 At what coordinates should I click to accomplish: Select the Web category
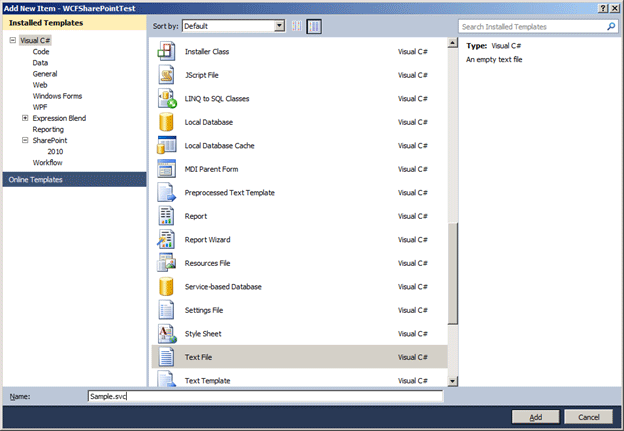[40, 85]
